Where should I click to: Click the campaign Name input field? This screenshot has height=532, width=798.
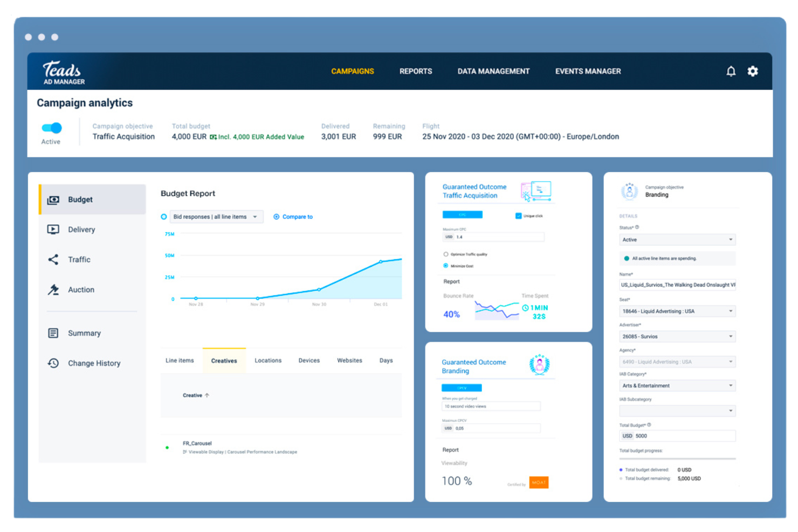click(677, 285)
